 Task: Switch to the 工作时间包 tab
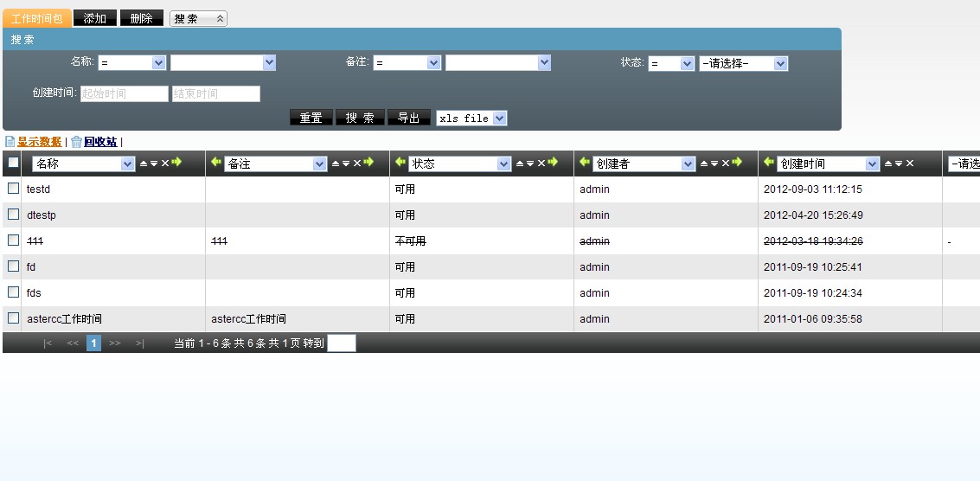(36, 18)
